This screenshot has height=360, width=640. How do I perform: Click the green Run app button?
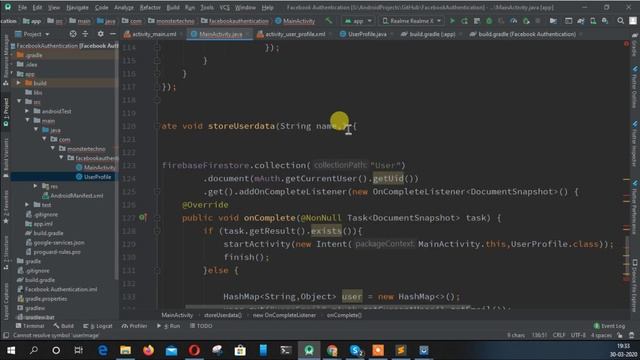[x=452, y=21]
